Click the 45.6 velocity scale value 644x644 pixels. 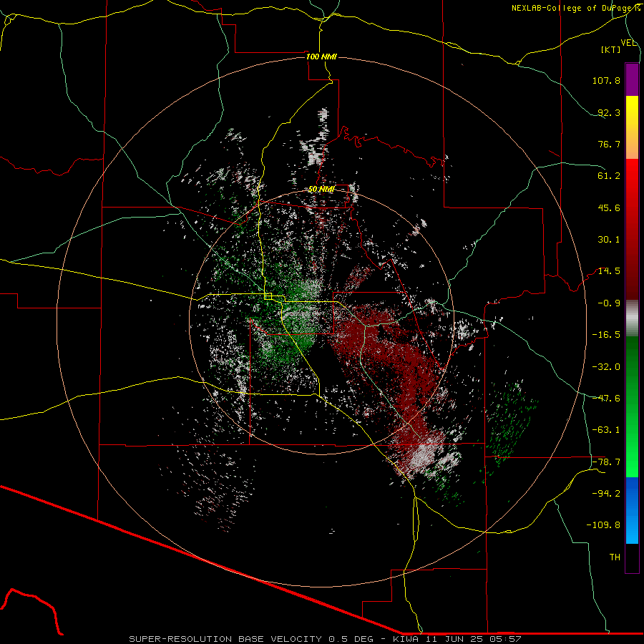point(609,208)
